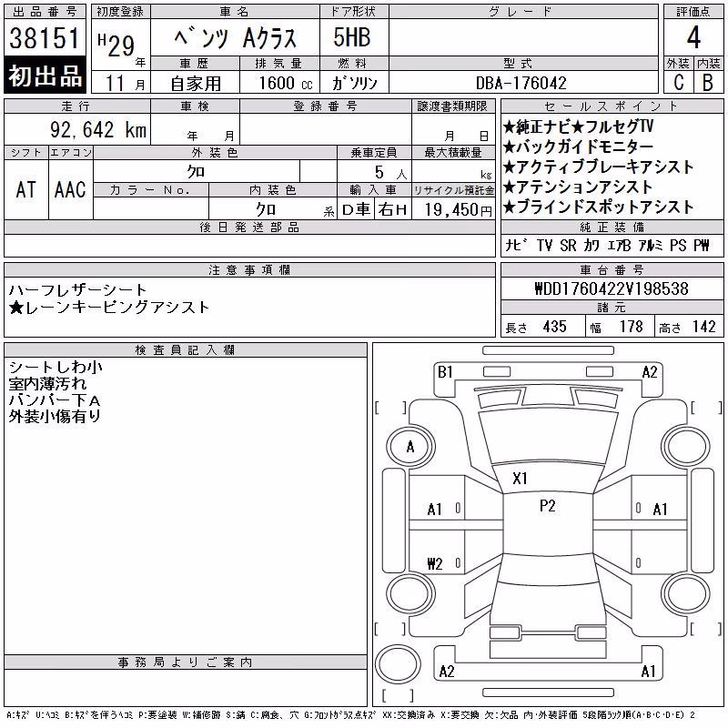Click height value 142
The width and height of the screenshot is (728, 728).
[703, 327]
